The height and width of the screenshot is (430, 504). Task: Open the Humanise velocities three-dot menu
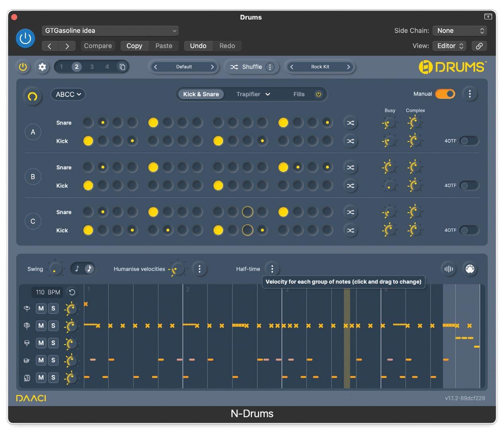[200, 269]
